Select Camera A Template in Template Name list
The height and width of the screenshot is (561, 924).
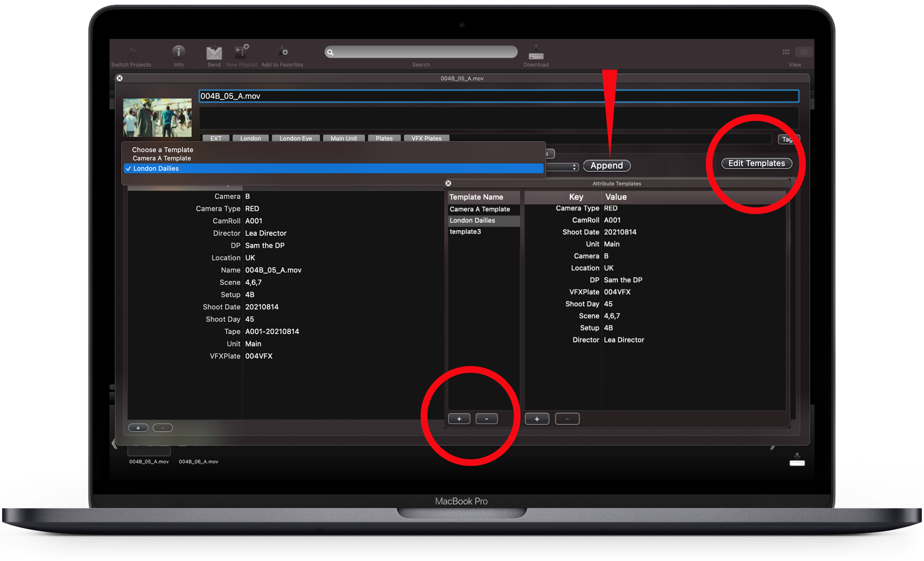[x=480, y=209]
